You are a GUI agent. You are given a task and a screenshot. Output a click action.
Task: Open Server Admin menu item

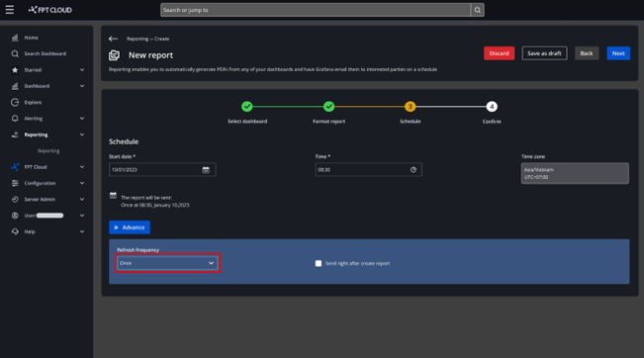[40, 199]
